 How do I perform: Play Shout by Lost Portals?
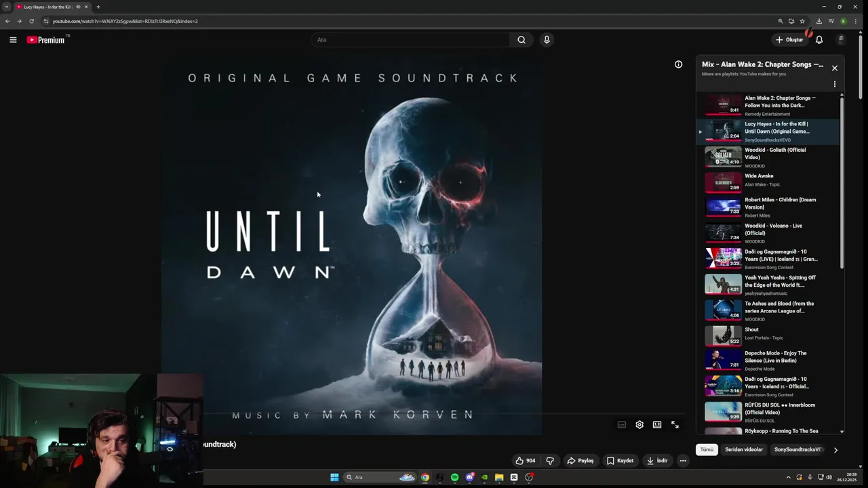pyautogui.click(x=769, y=335)
